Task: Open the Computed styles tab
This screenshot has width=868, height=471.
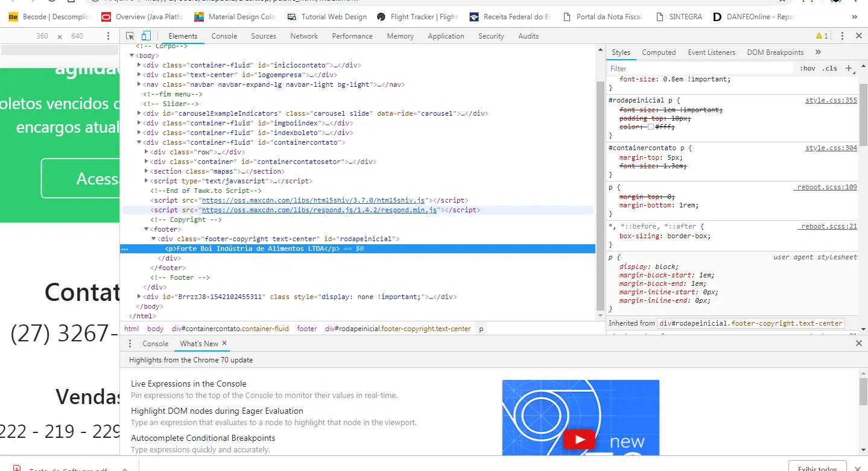Action: coord(658,52)
